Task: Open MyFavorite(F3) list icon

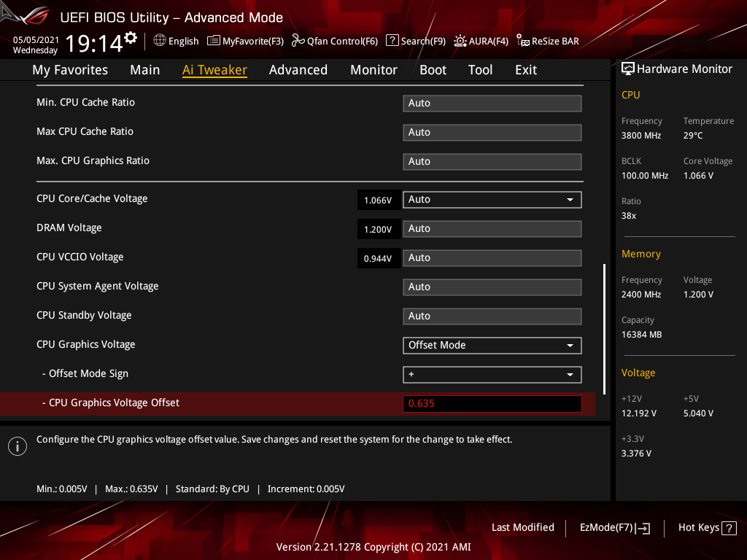Action: click(214, 41)
